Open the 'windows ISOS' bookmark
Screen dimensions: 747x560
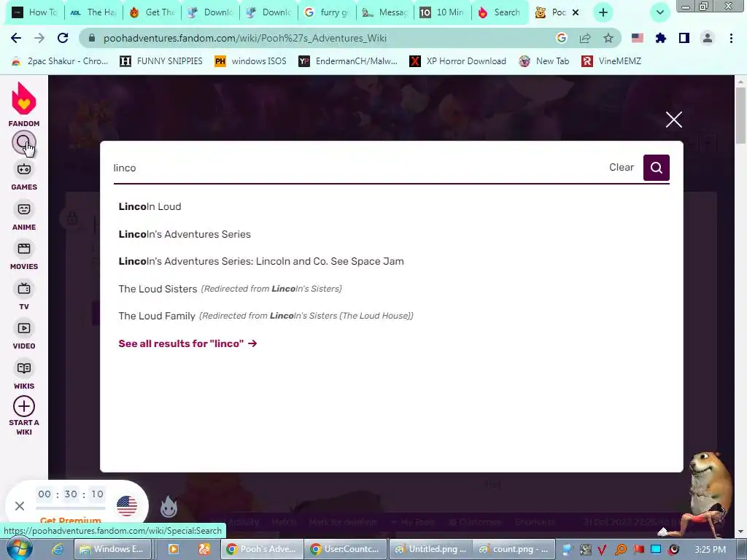(251, 61)
